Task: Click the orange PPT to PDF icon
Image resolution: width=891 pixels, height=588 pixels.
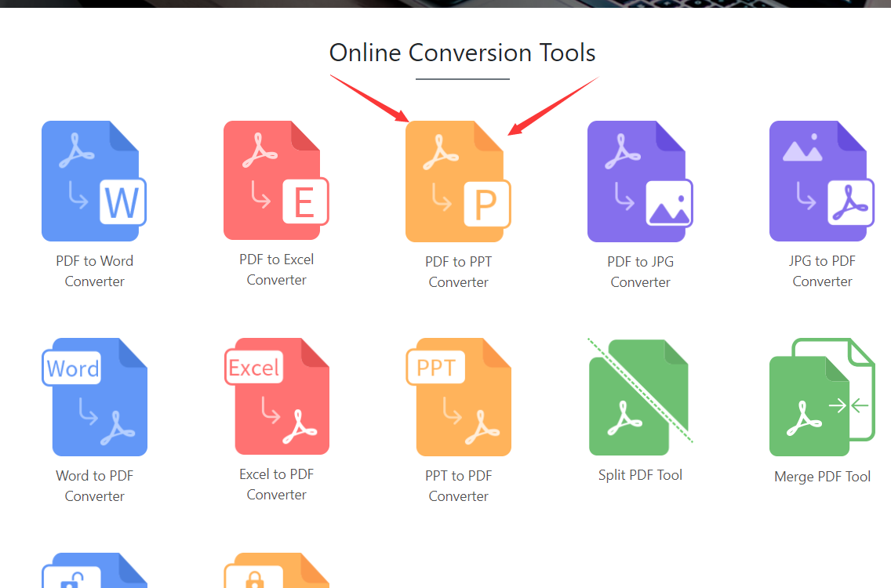Action: (x=458, y=397)
